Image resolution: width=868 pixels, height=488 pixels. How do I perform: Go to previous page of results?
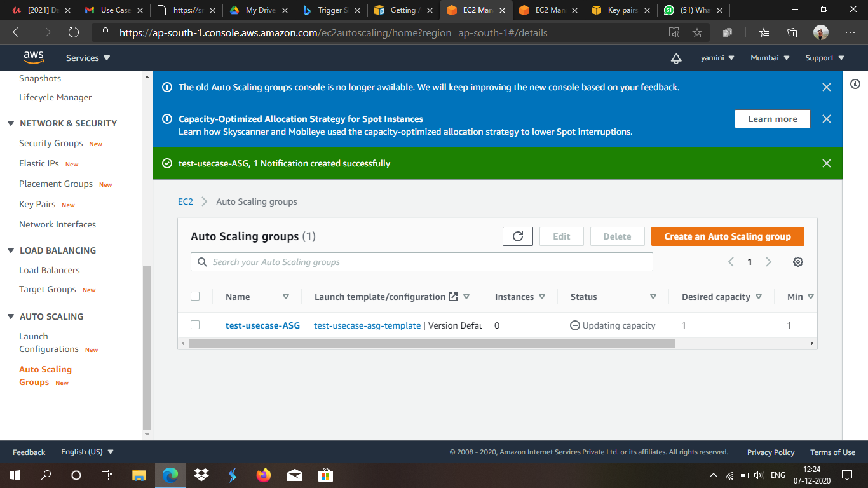731,262
